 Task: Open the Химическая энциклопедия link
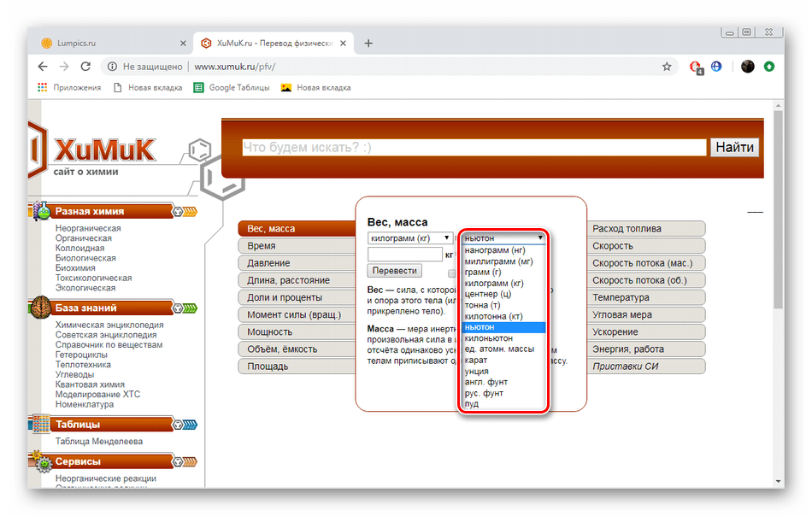pyautogui.click(x=109, y=325)
